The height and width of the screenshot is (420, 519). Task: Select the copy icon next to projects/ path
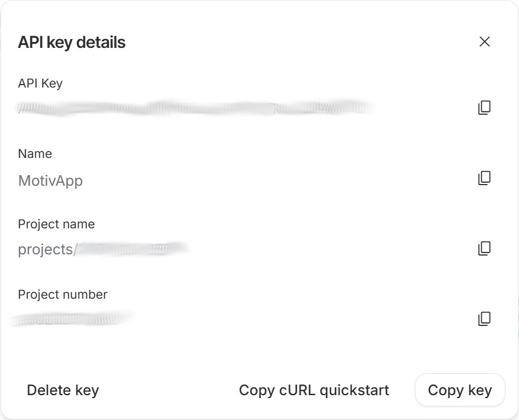pyautogui.click(x=485, y=247)
